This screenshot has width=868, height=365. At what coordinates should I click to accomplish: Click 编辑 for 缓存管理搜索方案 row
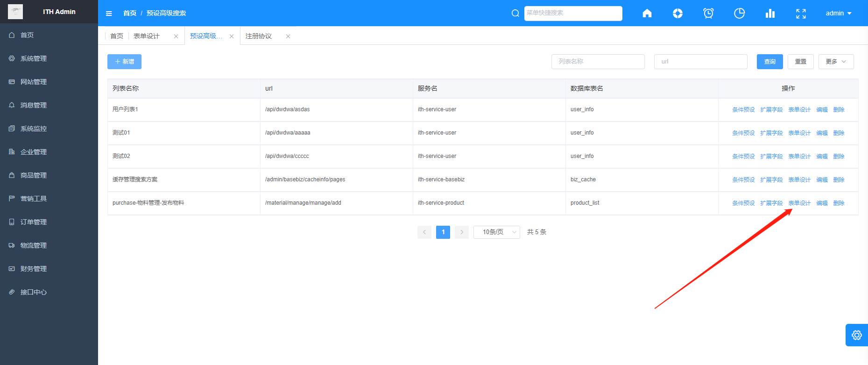pyautogui.click(x=822, y=180)
